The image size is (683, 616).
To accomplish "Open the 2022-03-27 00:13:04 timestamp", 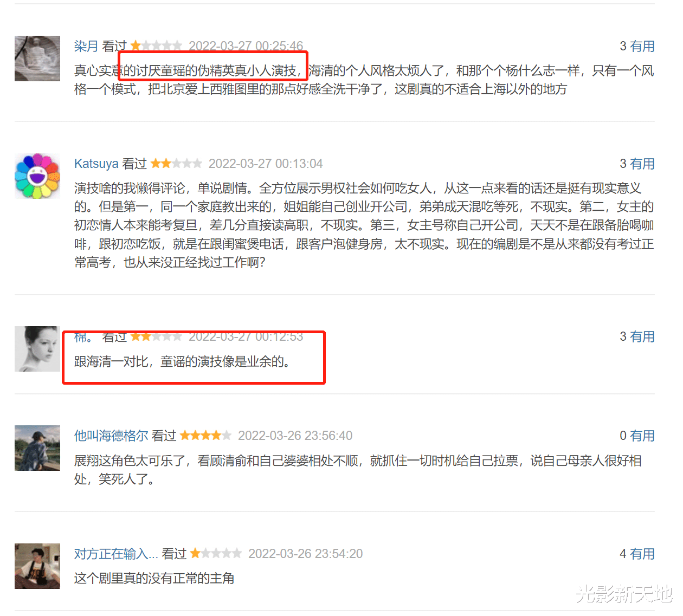I will pos(266,164).
